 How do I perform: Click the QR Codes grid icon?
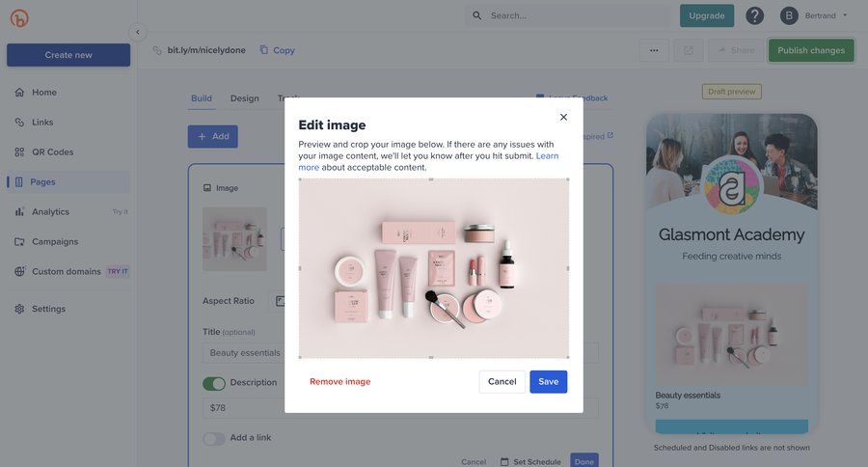[19, 151]
